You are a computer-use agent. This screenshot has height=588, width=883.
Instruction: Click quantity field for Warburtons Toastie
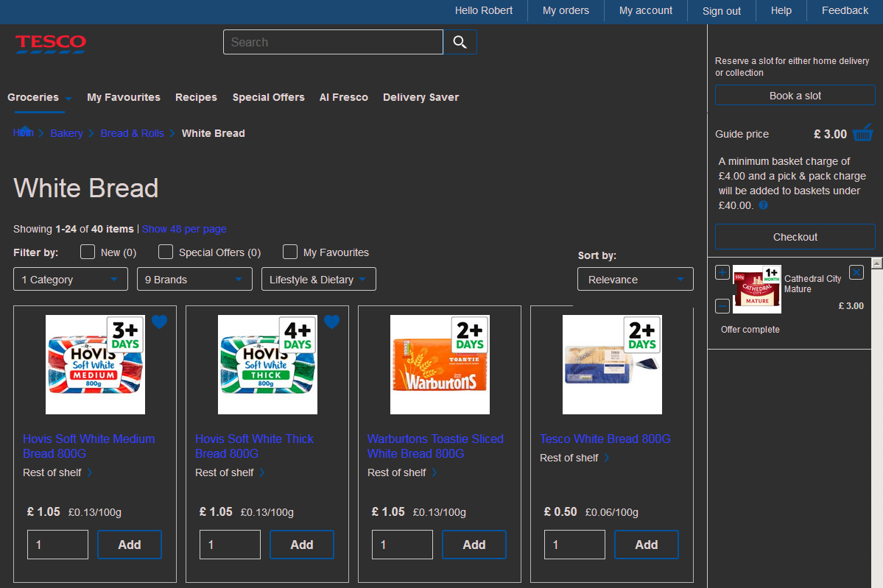(x=403, y=545)
